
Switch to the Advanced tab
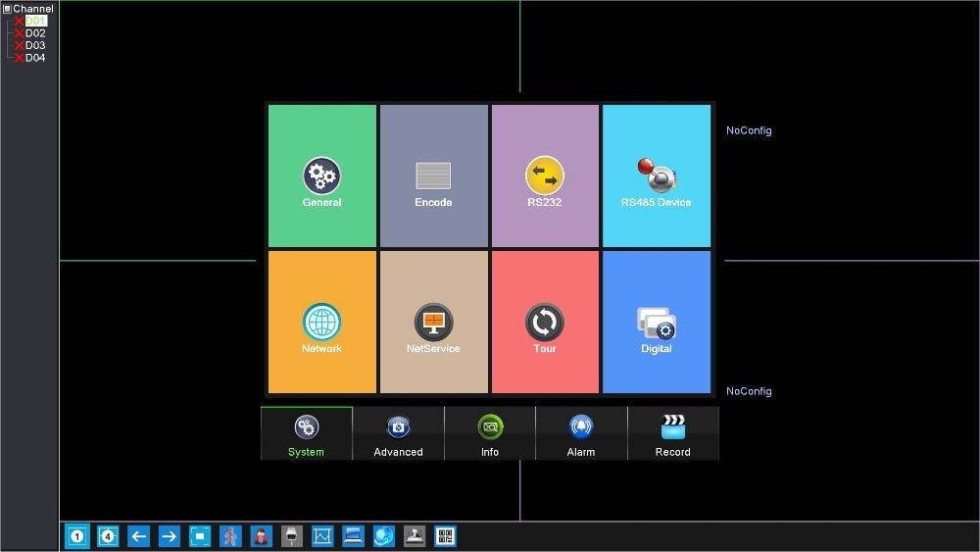[398, 433]
